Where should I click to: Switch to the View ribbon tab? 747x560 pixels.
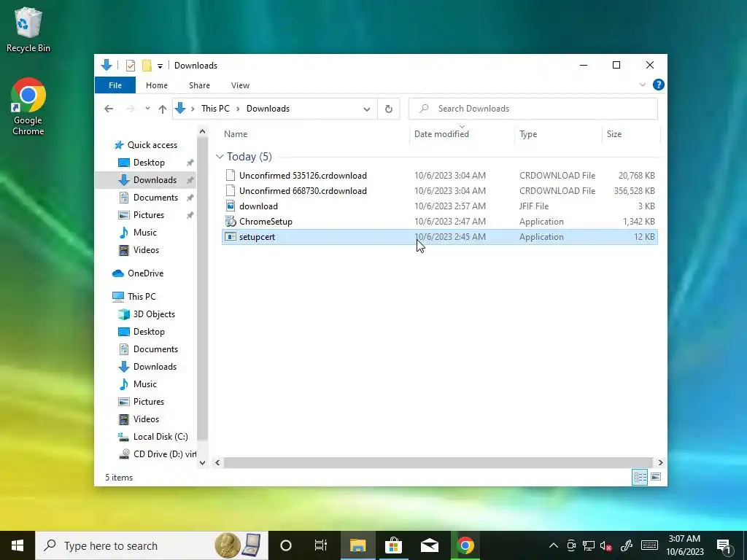[x=240, y=85]
